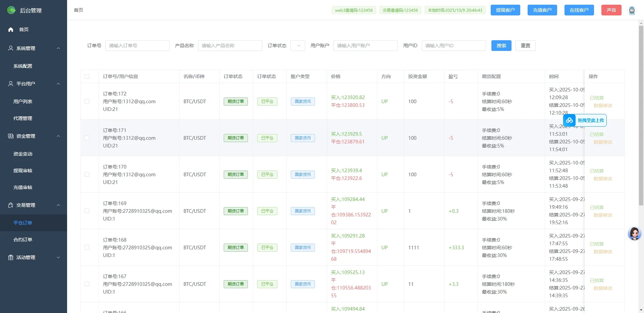Image resolution: width=644 pixels, height=313 pixels.
Task: Select 合约订单 in the sidebar menu
Action: tap(22, 239)
